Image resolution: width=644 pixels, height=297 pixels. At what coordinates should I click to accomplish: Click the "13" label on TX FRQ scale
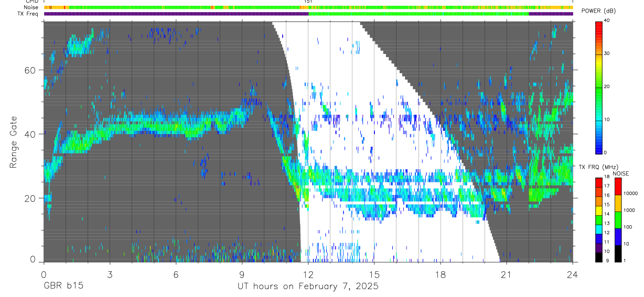[x=607, y=223]
